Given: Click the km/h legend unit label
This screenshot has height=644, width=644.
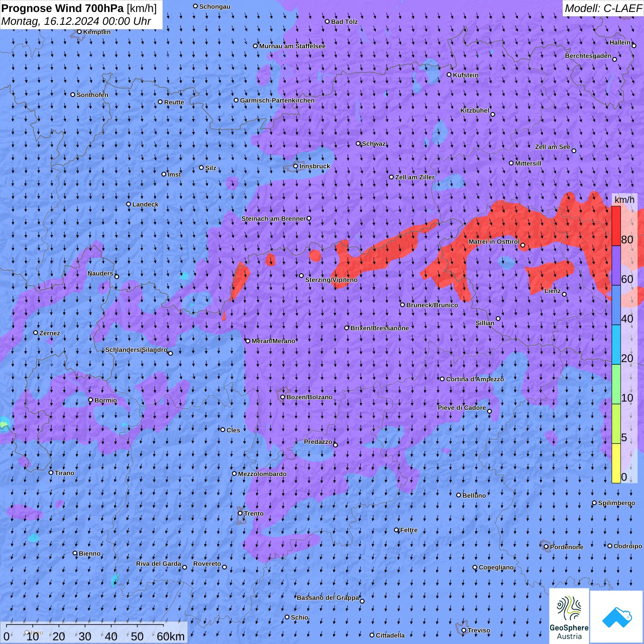Looking at the screenshot, I should click(624, 200).
